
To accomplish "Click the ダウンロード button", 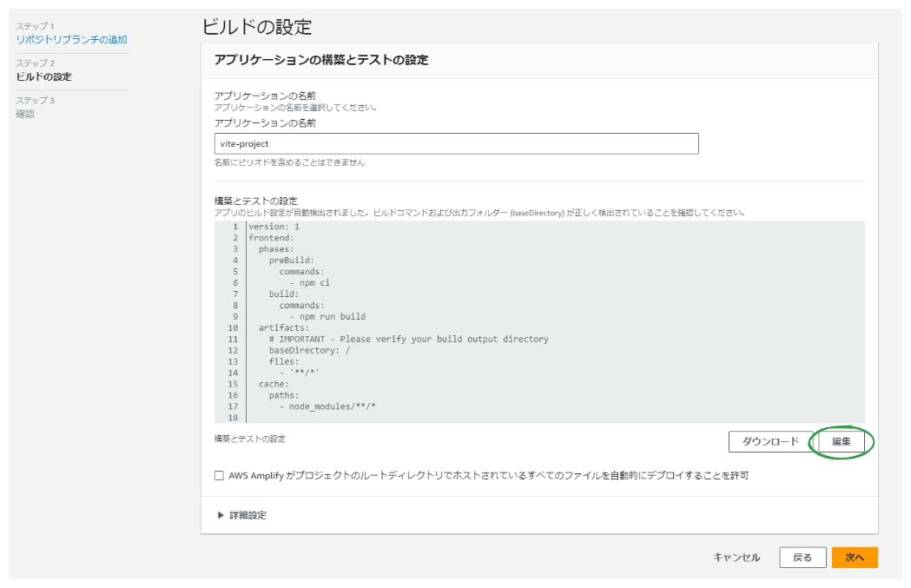I will [770, 441].
